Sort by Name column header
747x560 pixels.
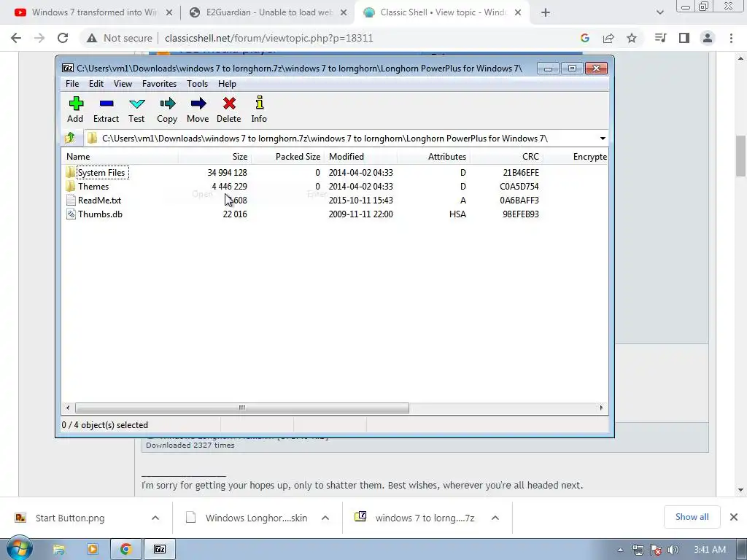click(x=120, y=157)
